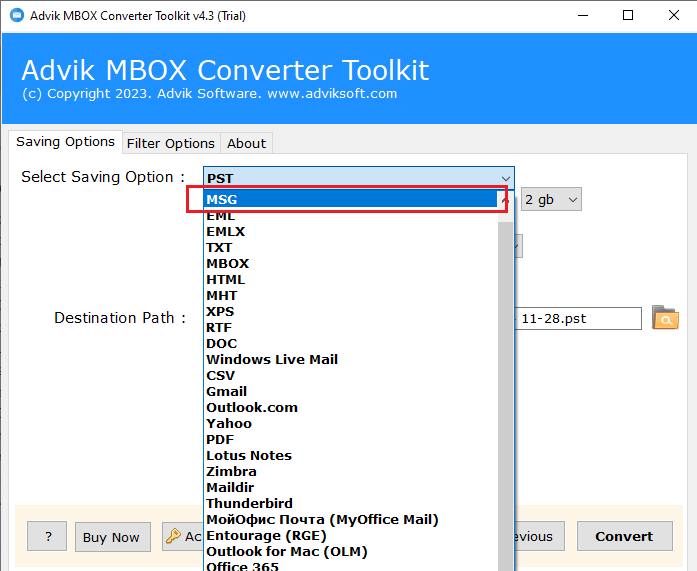Switch to Saving Options tab
697x571 pixels.
point(65,142)
